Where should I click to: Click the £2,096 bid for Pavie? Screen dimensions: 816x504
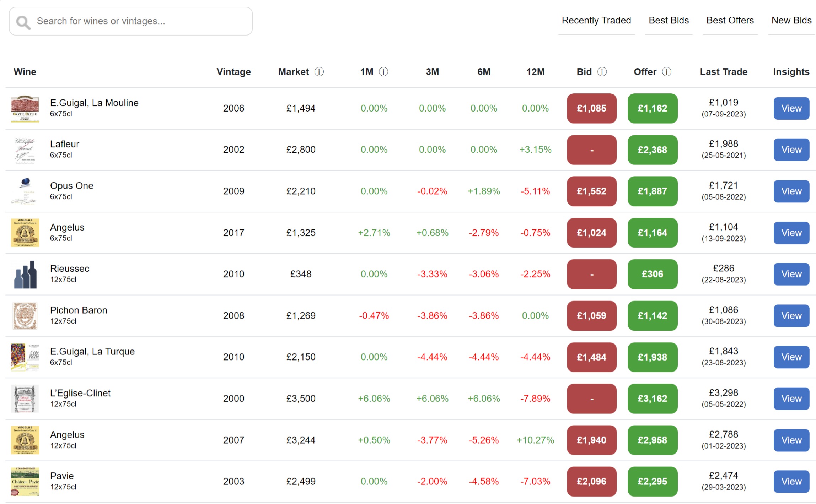click(x=592, y=482)
